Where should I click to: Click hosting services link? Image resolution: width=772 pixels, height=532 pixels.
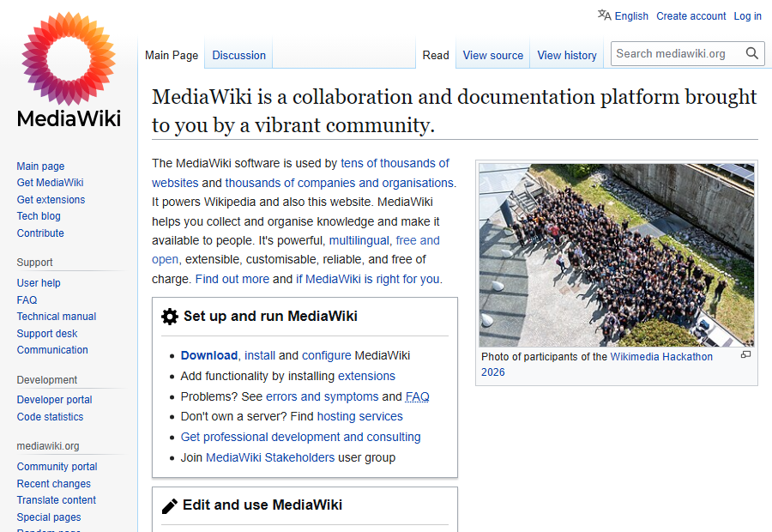point(360,417)
